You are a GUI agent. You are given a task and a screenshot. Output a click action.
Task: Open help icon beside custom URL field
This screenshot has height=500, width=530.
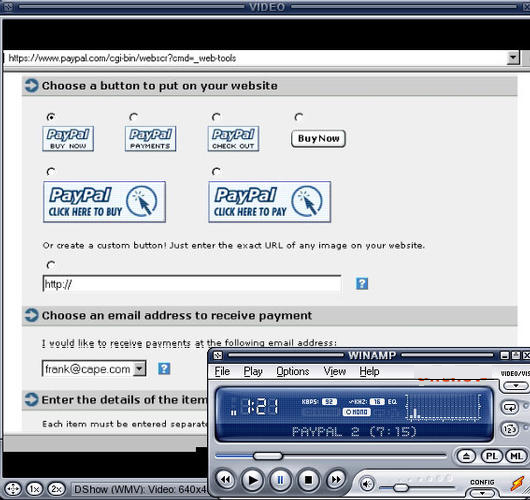point(362,284)
